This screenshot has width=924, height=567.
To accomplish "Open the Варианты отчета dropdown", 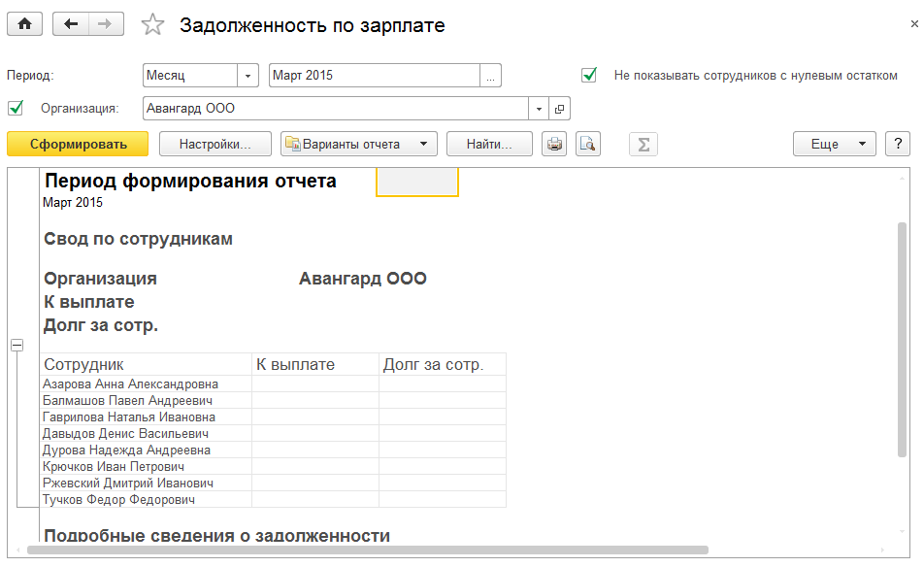I will [359, 145].
